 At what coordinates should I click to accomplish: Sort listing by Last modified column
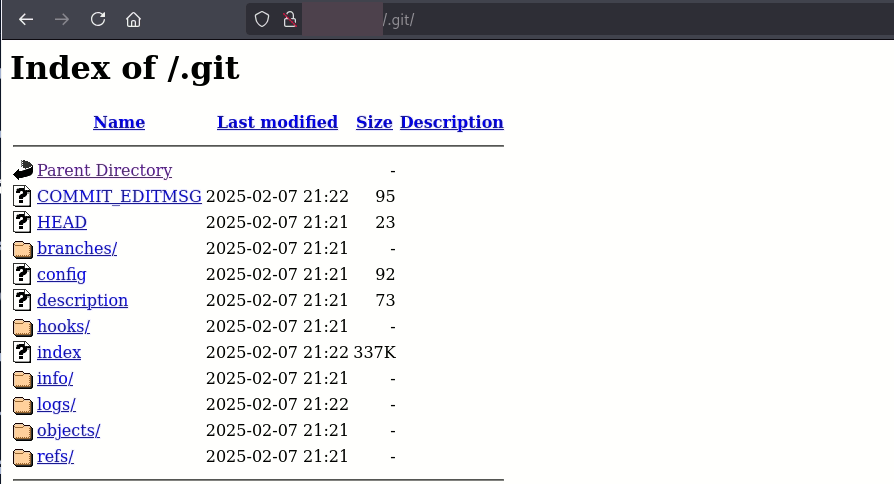click(x=277, y=122)
